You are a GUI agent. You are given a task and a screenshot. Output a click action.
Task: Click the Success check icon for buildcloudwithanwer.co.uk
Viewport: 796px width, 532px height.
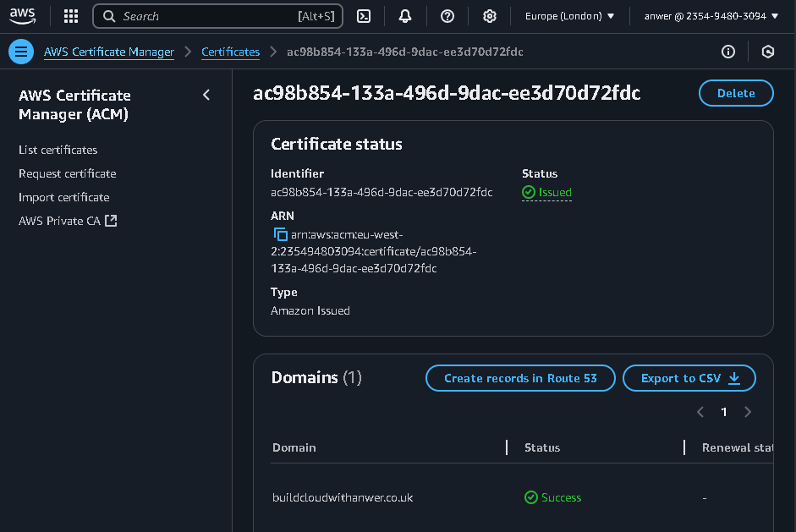click(531, 497)
